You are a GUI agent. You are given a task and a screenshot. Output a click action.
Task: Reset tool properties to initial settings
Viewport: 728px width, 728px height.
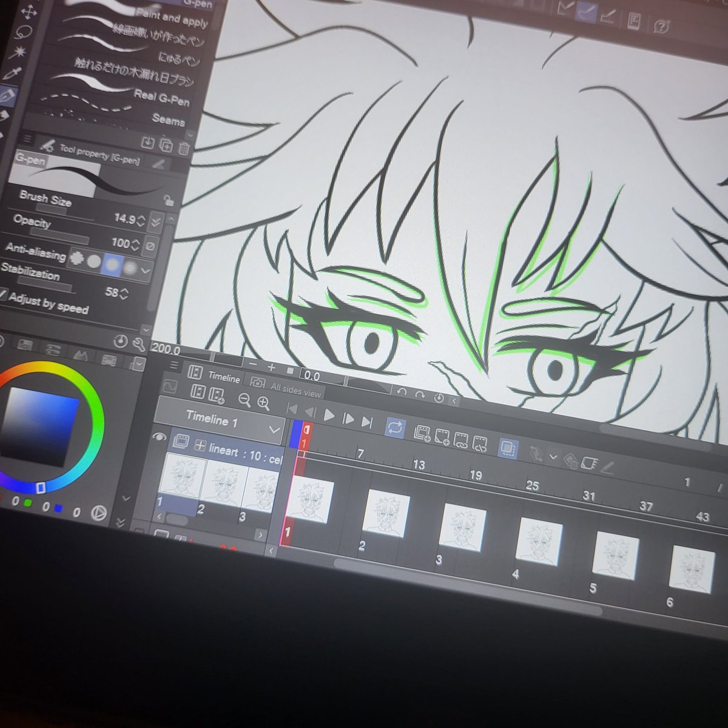click(121, 342)
